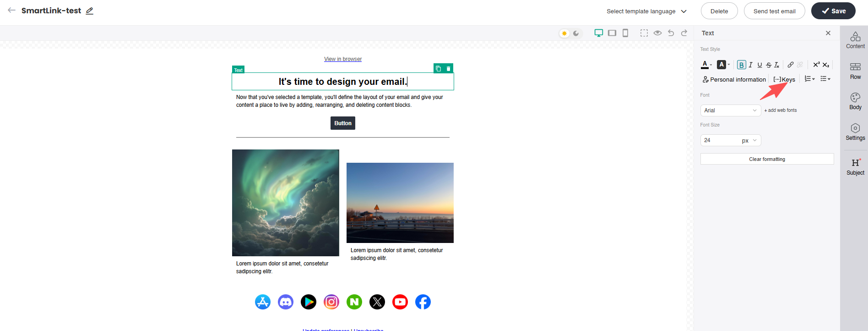Toggle the dashed structure outlines icon
This screenshot has width=868, height=331.
point(644,33)
